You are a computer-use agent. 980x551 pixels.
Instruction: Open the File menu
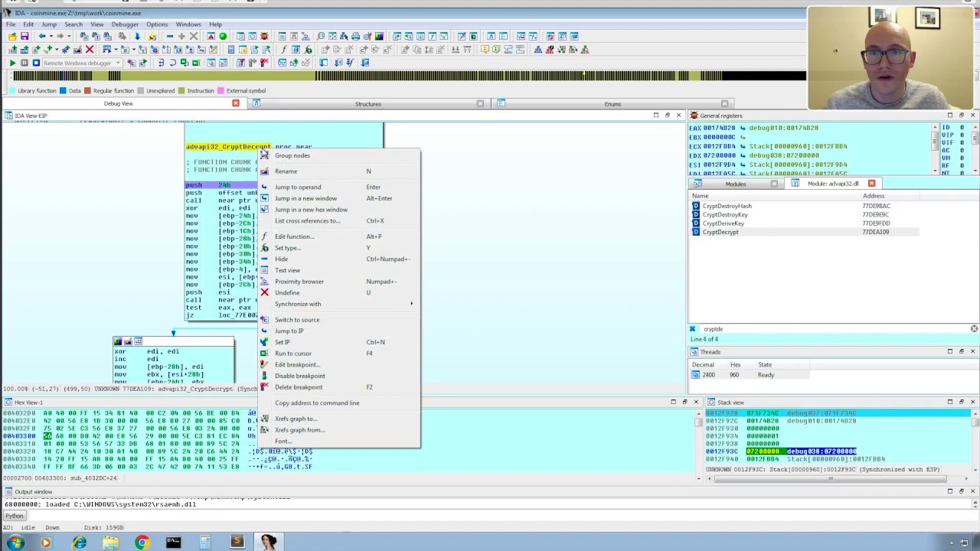(x=11, y=24)
